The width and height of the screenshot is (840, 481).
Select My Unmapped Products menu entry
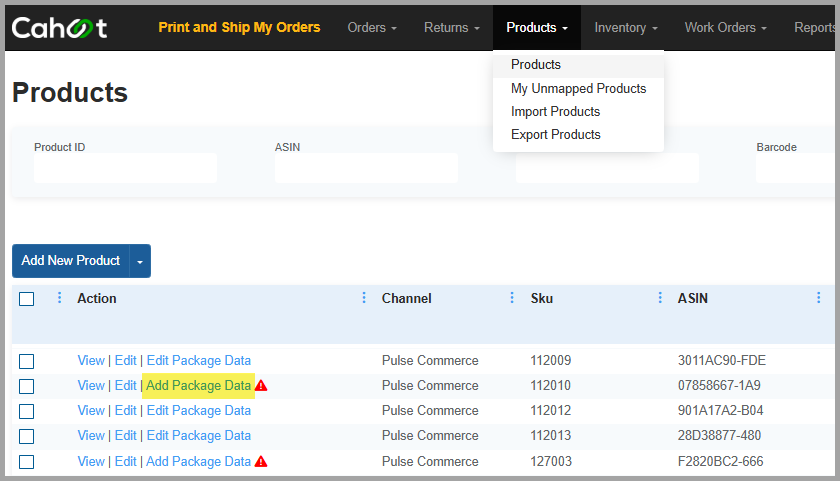click(579, 88)
